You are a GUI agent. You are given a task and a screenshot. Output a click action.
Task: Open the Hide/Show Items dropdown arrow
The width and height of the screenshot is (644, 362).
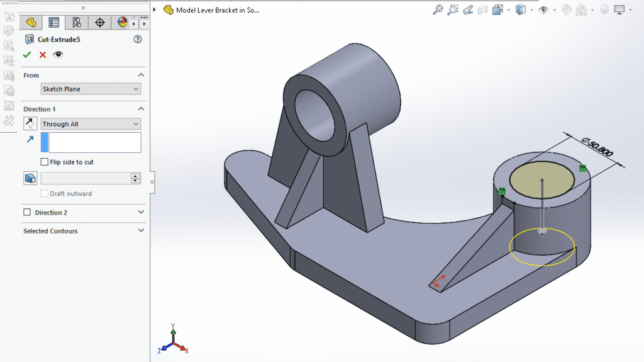555,10
